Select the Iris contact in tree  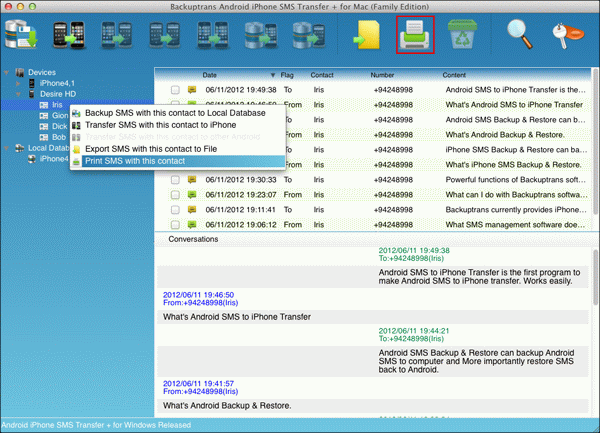pos(57,105)
